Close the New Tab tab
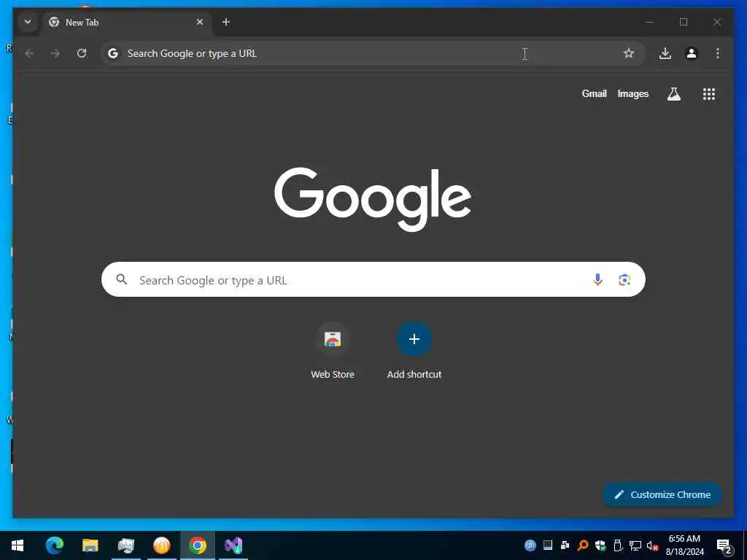The height and width of the screenshot is (560, 747). [x=200, y=22]
